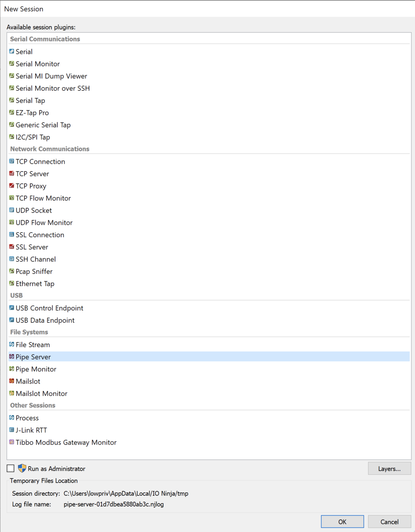Click the Serial Monitor plugin icon
The image size is (415, 532).
click(x=12, y=63)
